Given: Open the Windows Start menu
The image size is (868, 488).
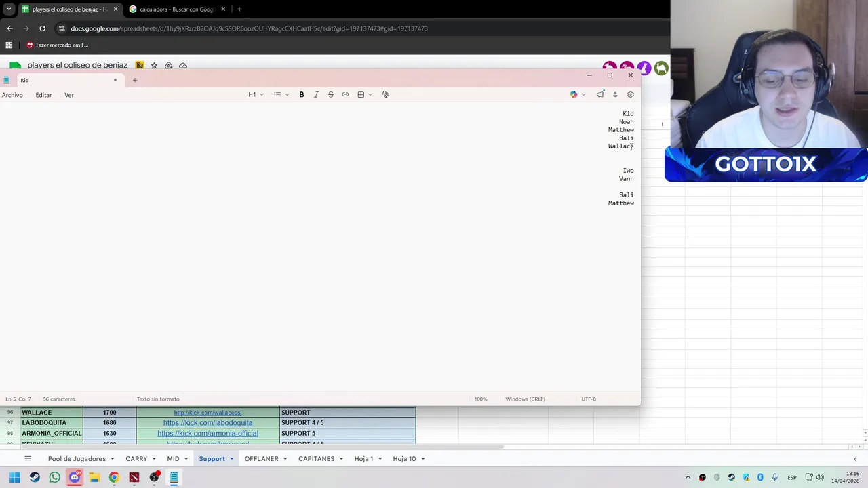Looking at the screenshot, I should 14,477.
